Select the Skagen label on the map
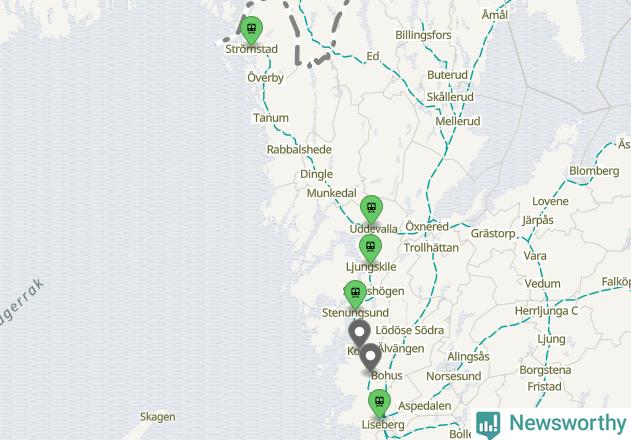This screenshot has height=440, width=631. point(157,417)
